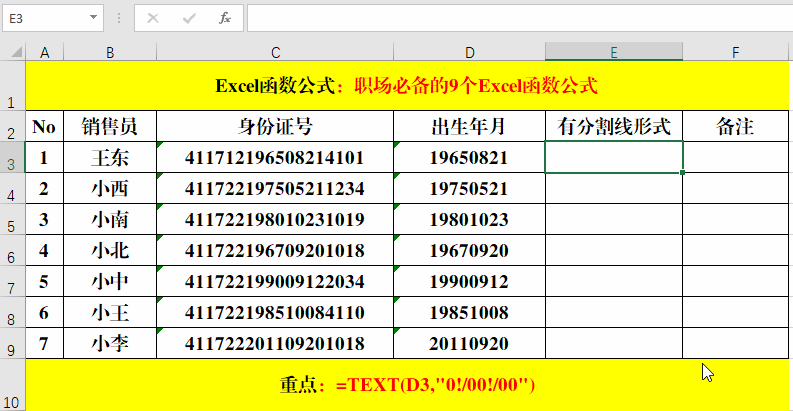Select birth date cell 20110920
This screenshot has width=793, height=411.
click(469, 343)
